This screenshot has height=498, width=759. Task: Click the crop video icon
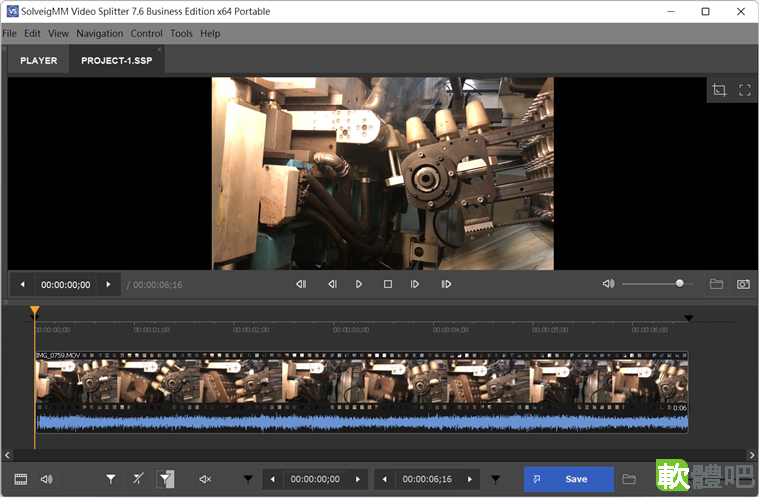pos(719,90)
